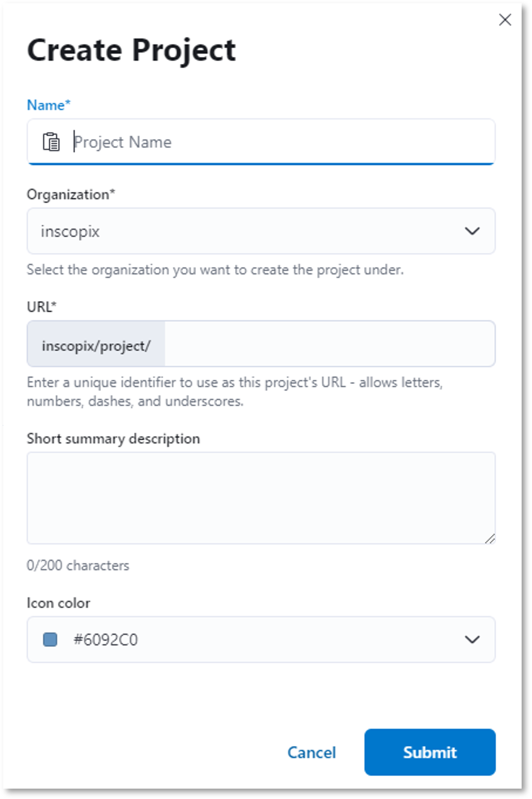This screenshot has width=532, height=799.
Task: Click the Organization* label
Action: (x=71, y=195)
